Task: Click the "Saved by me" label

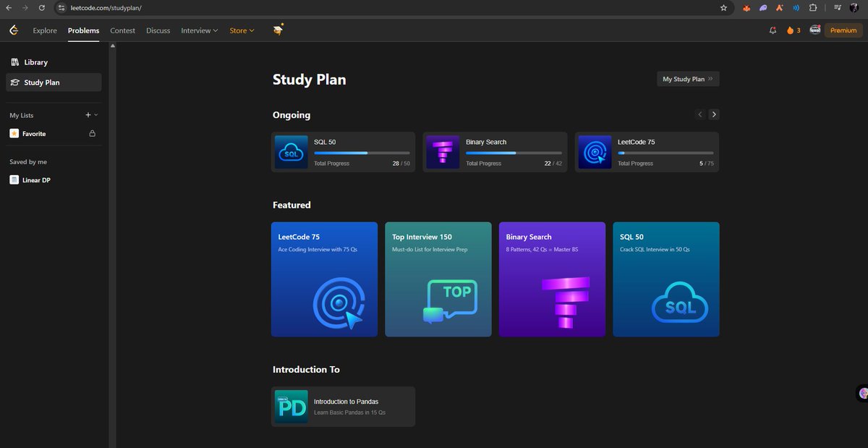Action: click(x=28, y=162)
